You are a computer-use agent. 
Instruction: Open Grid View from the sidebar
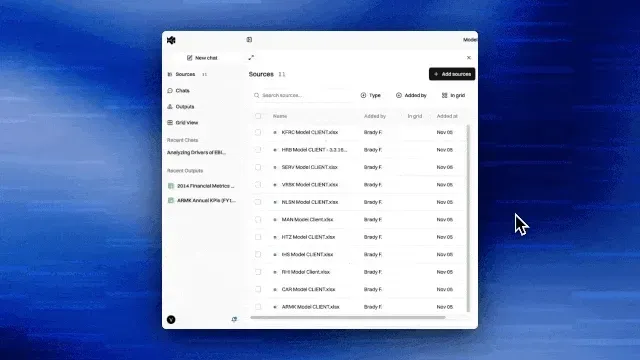point(182,122)
